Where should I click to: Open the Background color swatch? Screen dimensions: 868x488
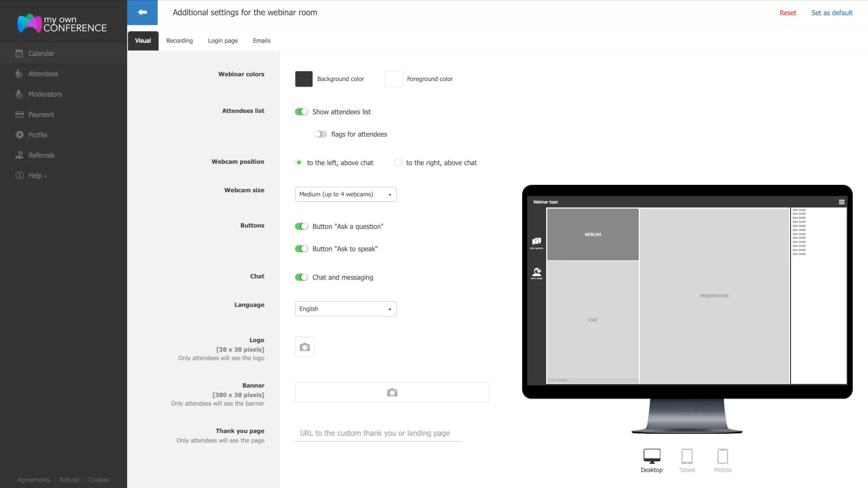(303, 79)
